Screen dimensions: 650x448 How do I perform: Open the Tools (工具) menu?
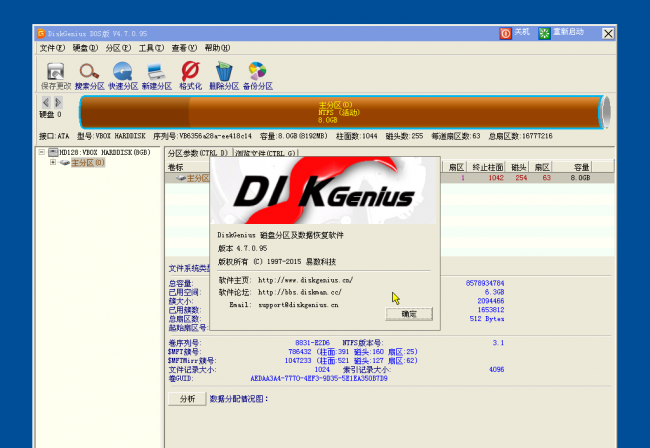(151, 48)
